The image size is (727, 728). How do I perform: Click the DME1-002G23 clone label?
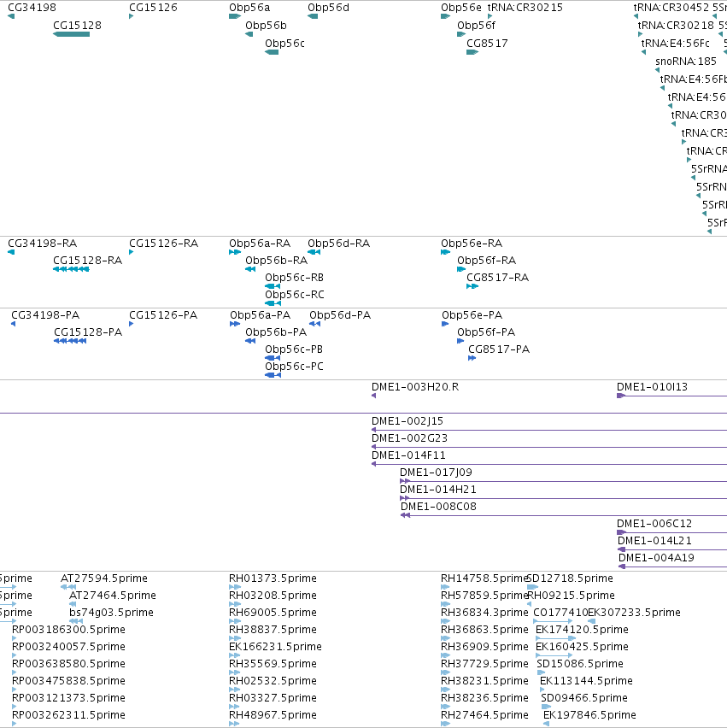409,438
